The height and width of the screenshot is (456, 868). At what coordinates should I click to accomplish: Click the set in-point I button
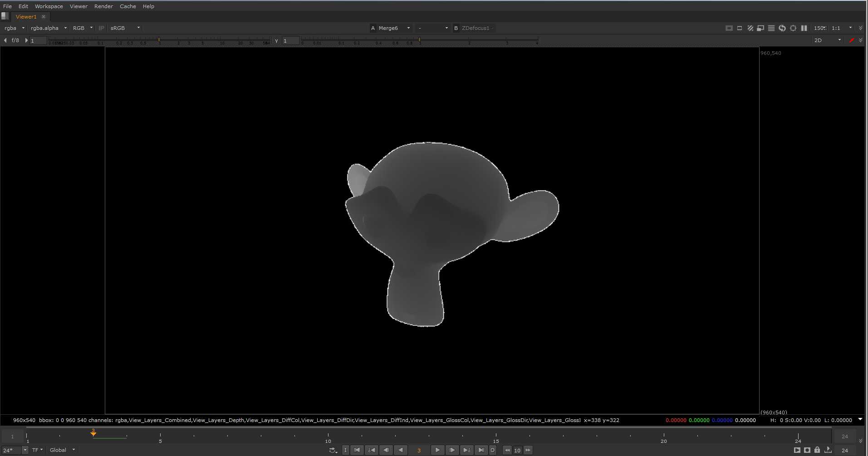tap(345, 450)
